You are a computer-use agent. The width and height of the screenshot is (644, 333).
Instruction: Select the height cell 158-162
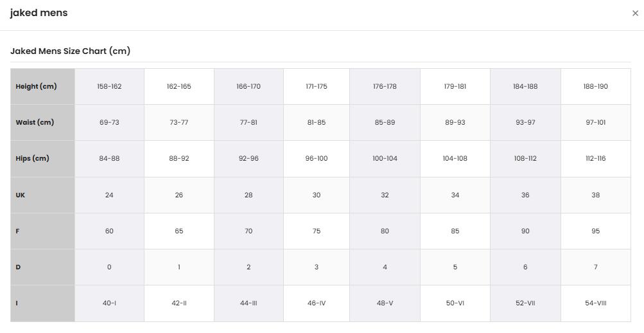pyautogui.click(x=109, y=86)
